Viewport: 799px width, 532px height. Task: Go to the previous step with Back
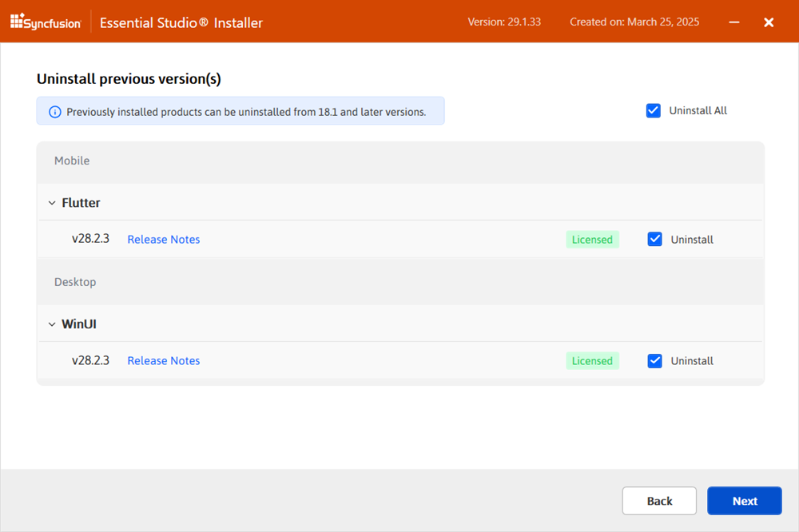tap(659, 500)
